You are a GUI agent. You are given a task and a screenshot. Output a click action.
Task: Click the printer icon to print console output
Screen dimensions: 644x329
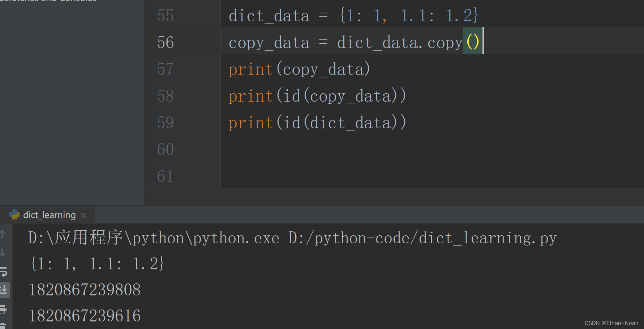point(4,309)
